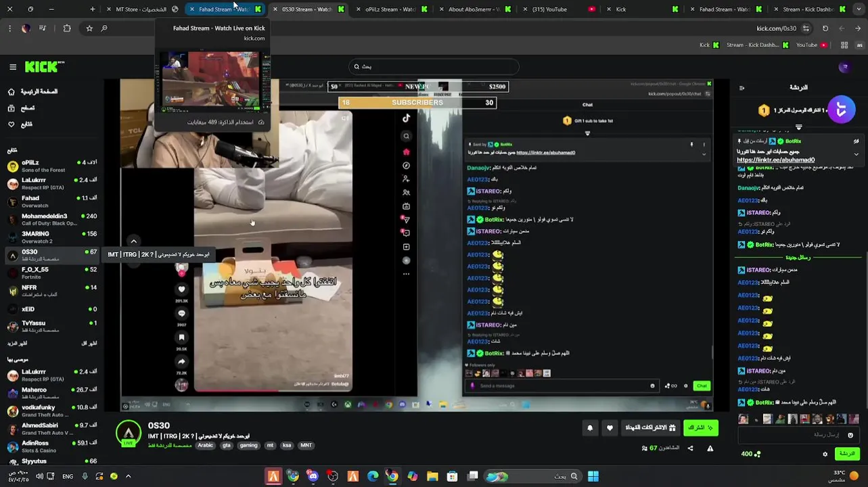Click the collapse arrow above the stream title tooltip

(x=133, y=241)
